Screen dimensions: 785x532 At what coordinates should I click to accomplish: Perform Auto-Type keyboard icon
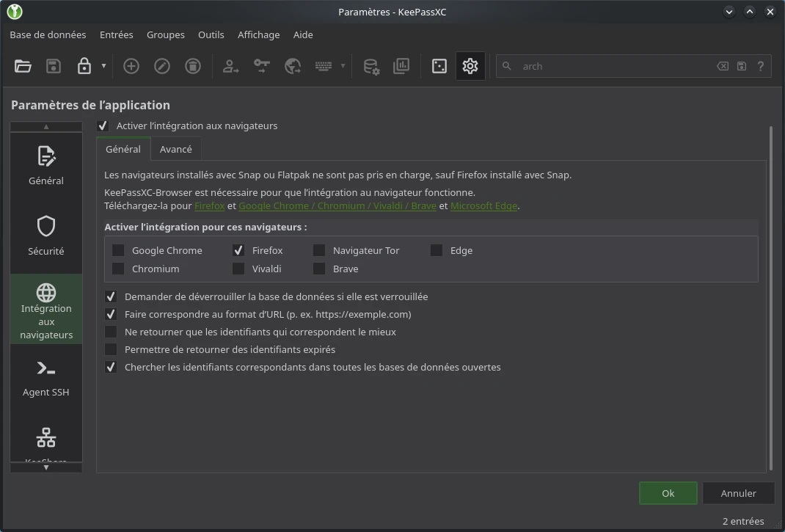click(324, 66)
